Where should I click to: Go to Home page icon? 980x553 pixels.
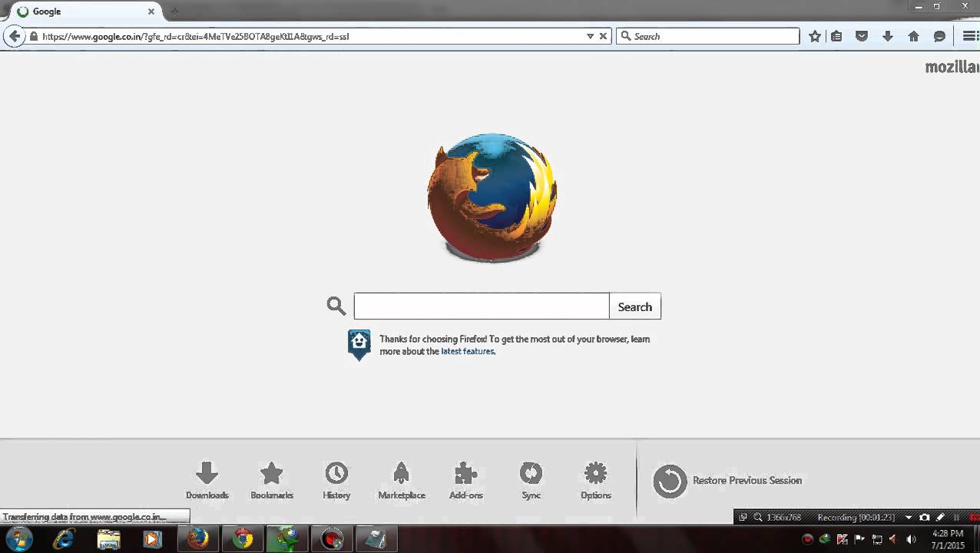913,36
